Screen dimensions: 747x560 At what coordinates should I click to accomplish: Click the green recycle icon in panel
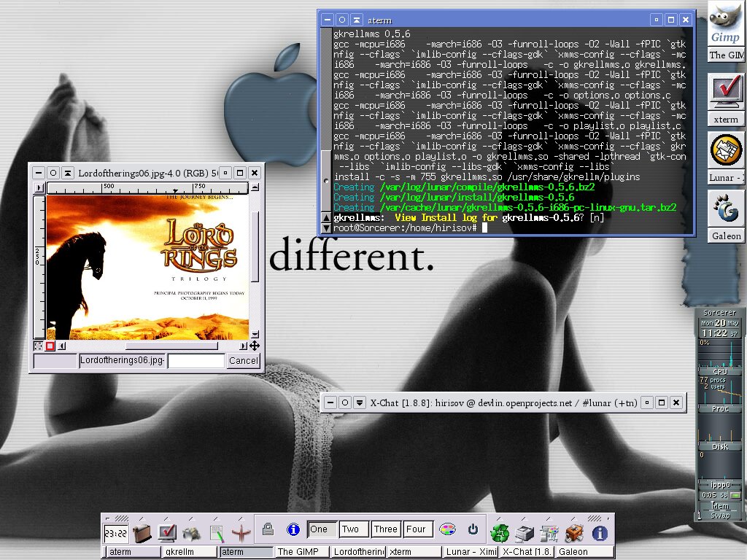click(500, 532)
